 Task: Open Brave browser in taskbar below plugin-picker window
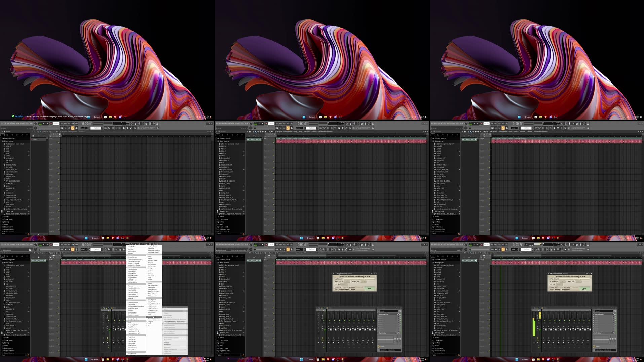coord(113,359)
